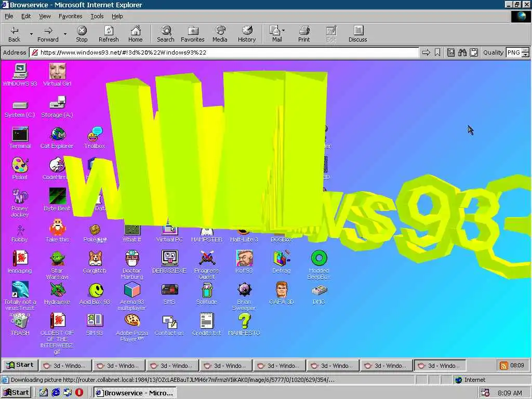Open the Robby icon
The height and width of the screenshot is (399, 532).
click(x=20, y=234)
